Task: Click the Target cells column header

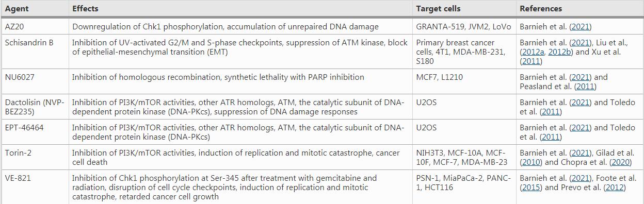Action: point(438,9)
